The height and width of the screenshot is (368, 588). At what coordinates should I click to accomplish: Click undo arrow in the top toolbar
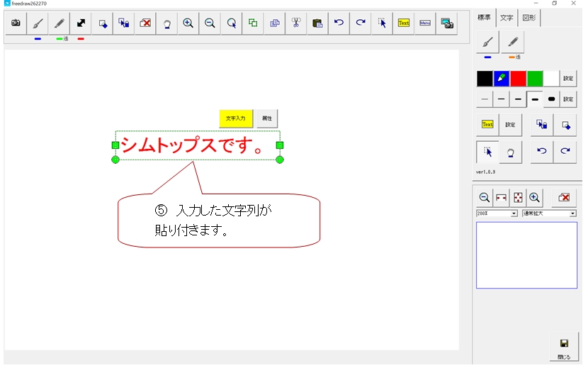(339, 23)
